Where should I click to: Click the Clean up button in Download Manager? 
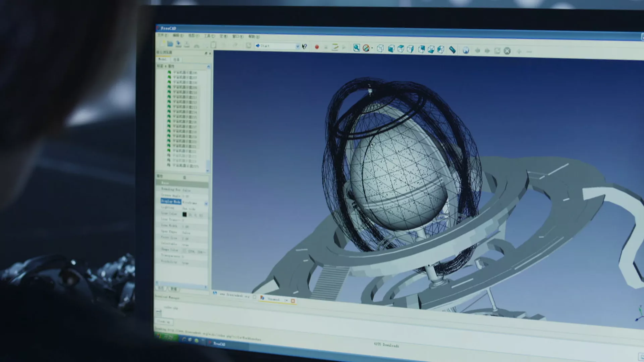[x=164, y=321]
